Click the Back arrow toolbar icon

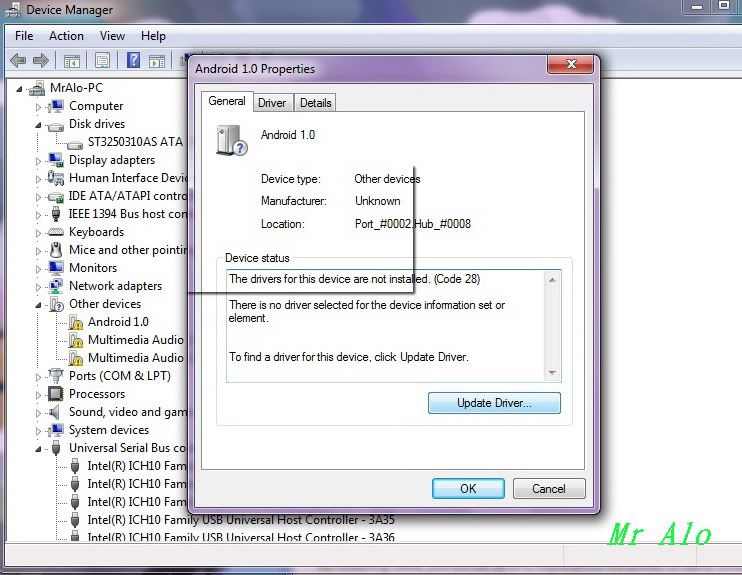click(18, 61)
